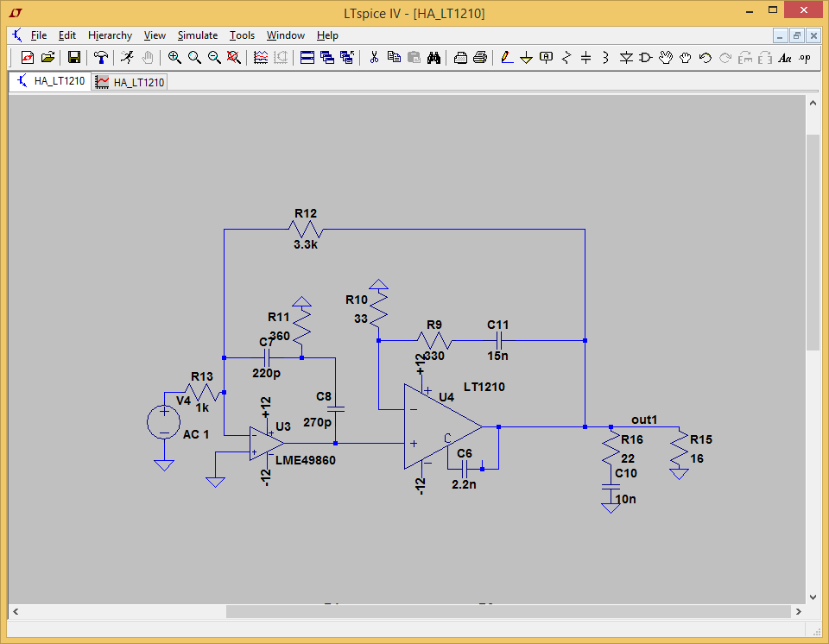829x644 pixels.
Task: Switch to the HA_LT1210 waveform plot tab
Action: (130, 82)
